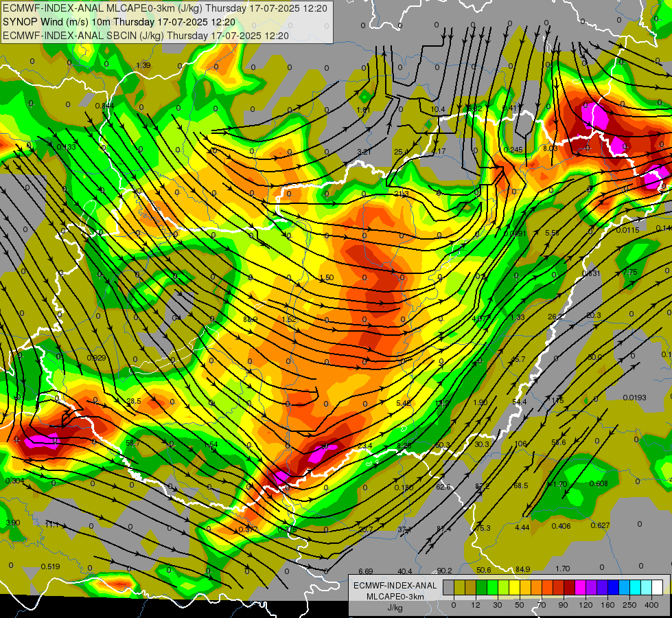Click the map value 45.7
This screenshot has width=672, height=618.
[518, 359]
